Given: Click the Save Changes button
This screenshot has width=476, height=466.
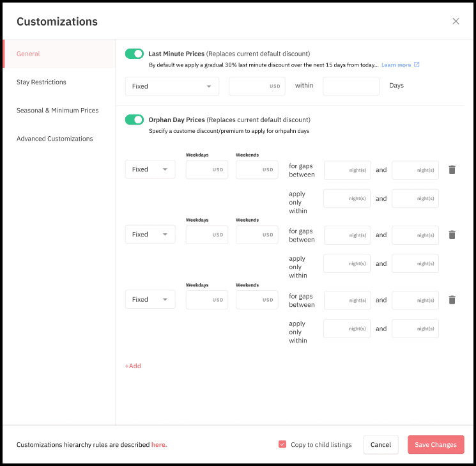Looking at the screenshot, I should point(436,444).
